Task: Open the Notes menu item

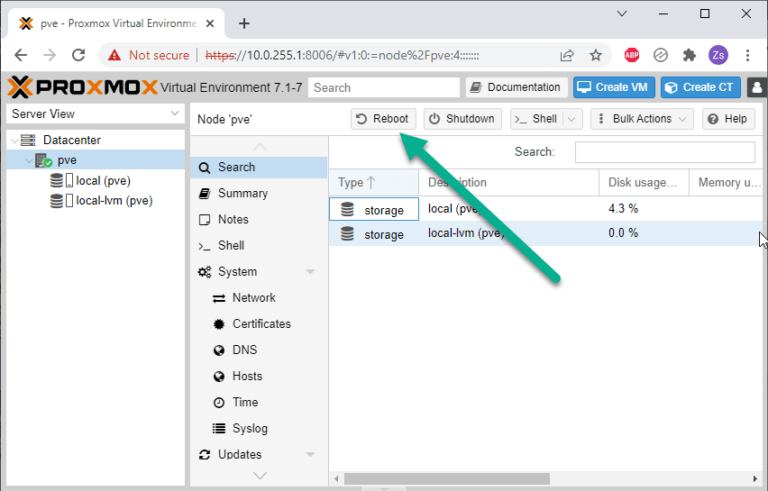Action: tap(259, 220)
